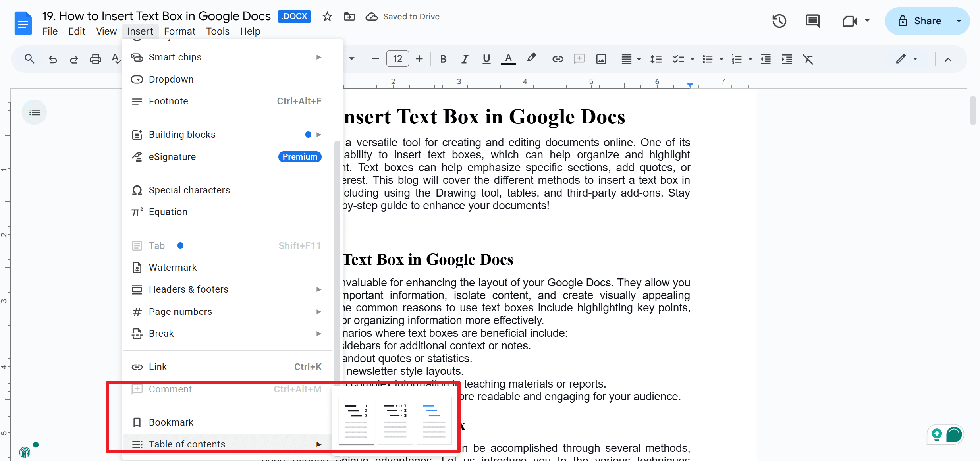Click the font size input field
This screenshot has width=980, height=461.
point(398,59)
